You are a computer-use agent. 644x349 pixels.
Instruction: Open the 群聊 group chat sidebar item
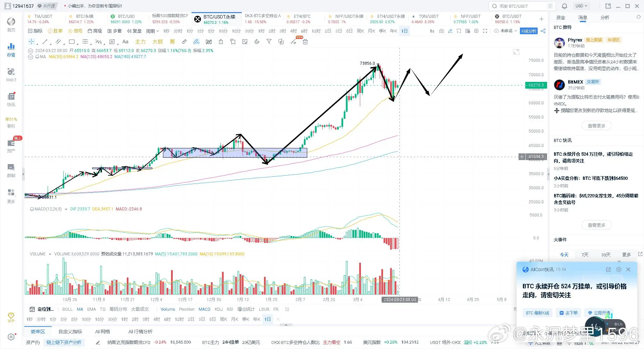click(x=11, y=171)
